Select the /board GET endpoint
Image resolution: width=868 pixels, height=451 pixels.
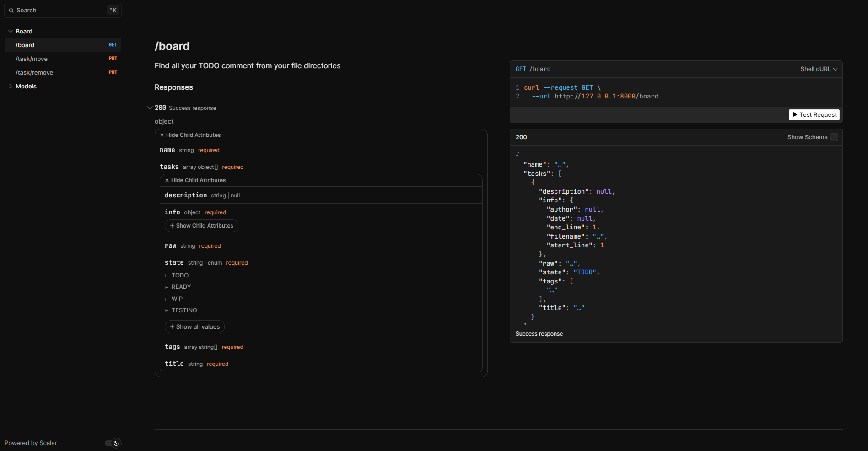tap(25, 45)
